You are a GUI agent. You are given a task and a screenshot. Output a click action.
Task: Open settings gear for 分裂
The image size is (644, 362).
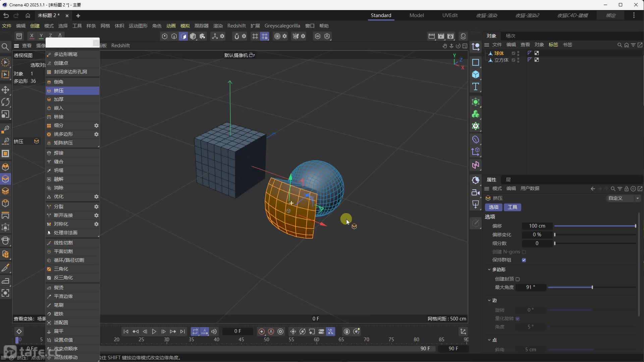tap(96, 206)
